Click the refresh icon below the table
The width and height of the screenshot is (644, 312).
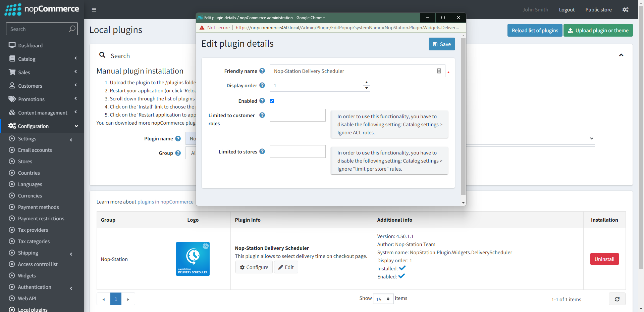[617, 299]
